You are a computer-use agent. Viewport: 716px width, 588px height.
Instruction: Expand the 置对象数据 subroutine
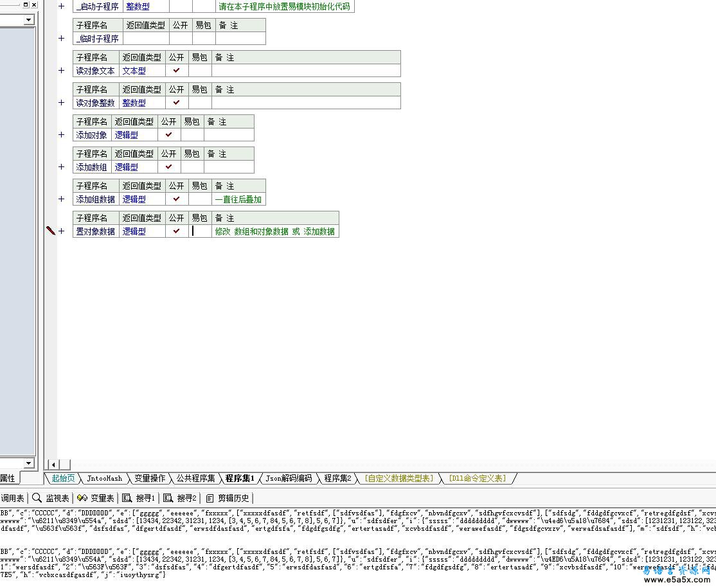click(x=62, y=231)
